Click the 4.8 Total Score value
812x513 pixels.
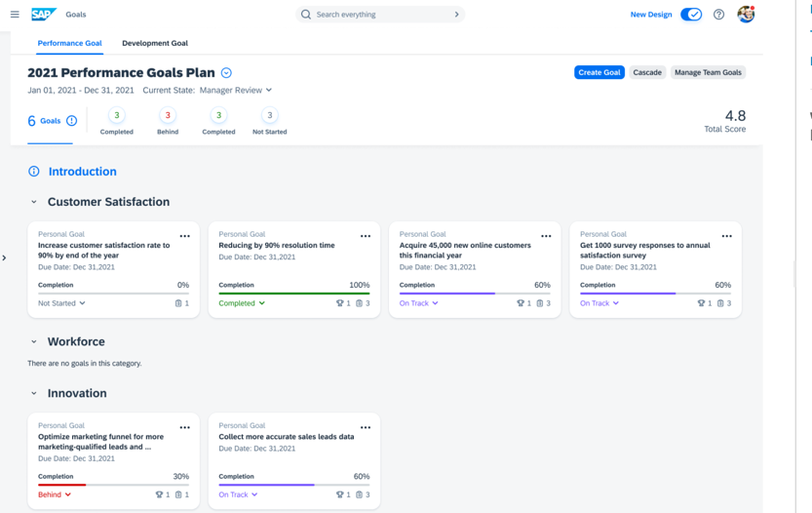tap(735, 115)
